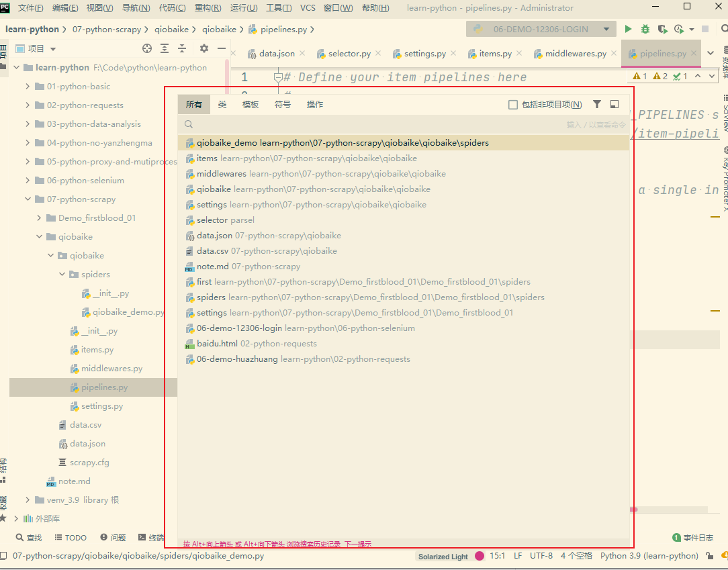Open the filter icon in the search popup
The image size is (728, 570).
point(596,104)
